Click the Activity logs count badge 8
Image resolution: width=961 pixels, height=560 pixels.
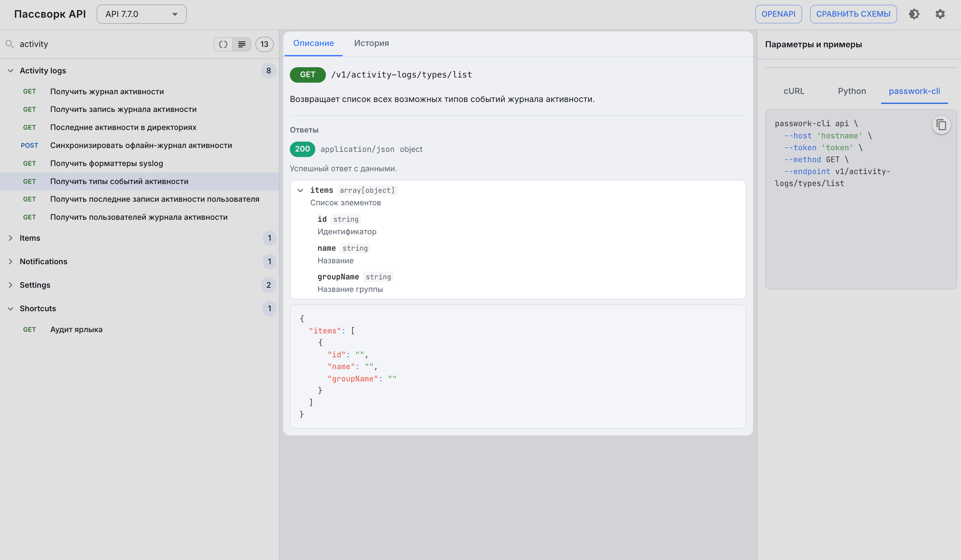[269, 71]
